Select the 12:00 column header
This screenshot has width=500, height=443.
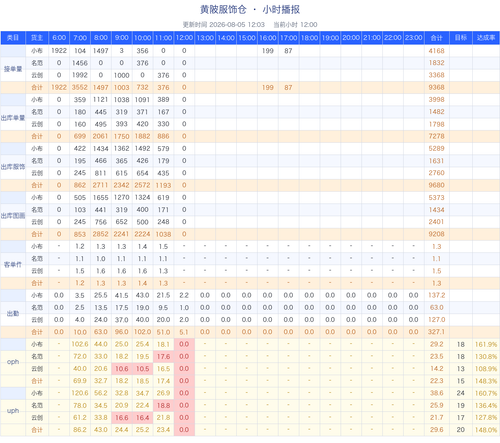pyautogui.click(x=184, y=38)
